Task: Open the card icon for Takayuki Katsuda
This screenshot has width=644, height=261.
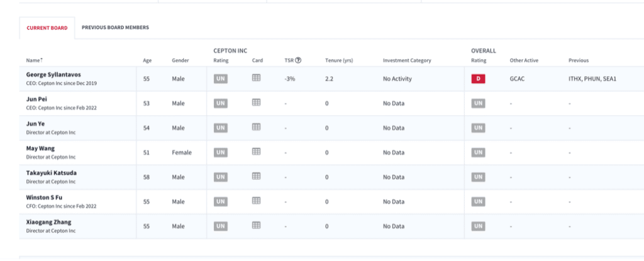Action: click(257, 176)
